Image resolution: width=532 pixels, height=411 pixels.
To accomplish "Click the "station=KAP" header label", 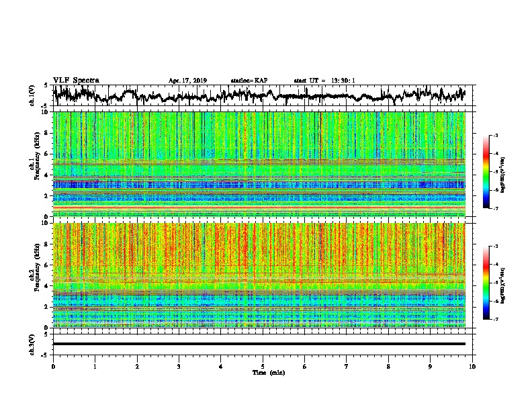I will click(249, 81).
